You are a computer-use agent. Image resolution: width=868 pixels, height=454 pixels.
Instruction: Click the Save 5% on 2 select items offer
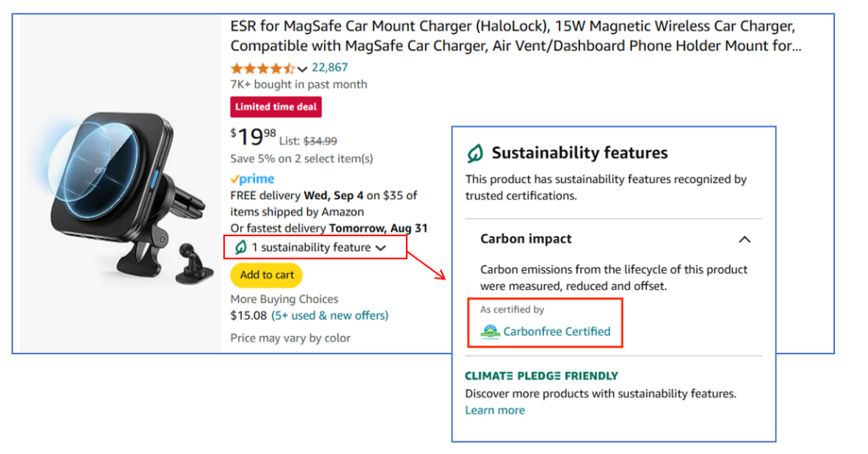301,158
